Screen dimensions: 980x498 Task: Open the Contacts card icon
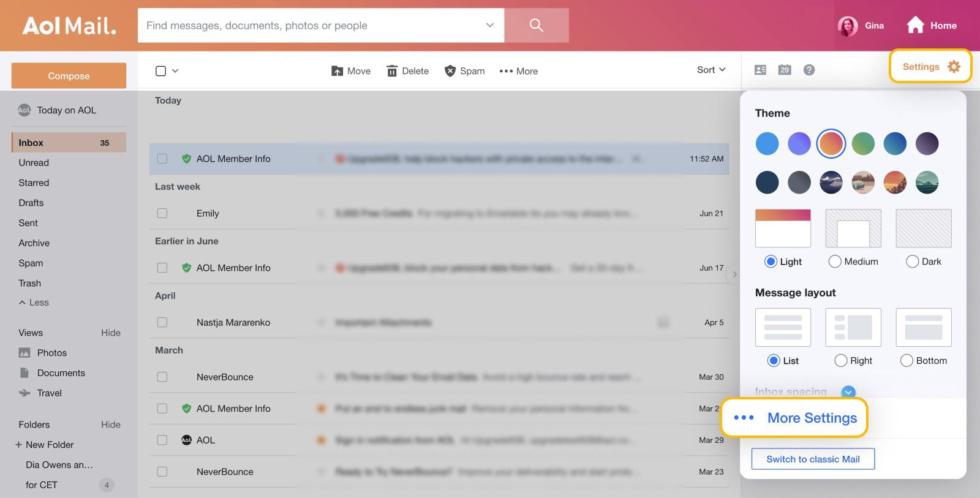click(760, 70)
